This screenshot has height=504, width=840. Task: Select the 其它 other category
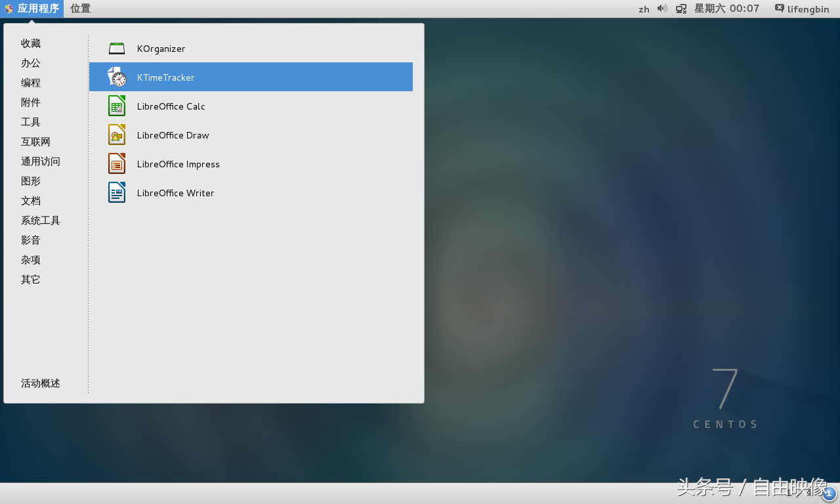(31, 280)
